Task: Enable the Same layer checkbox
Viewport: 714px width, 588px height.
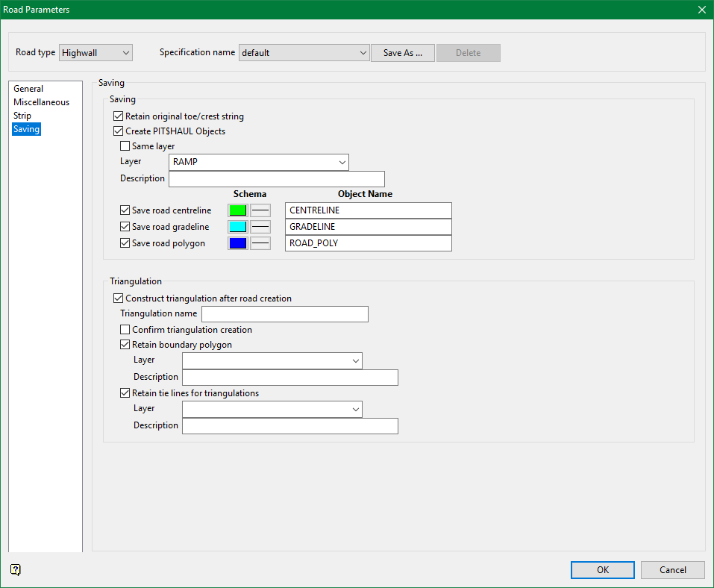Action: tap(125, 146)
